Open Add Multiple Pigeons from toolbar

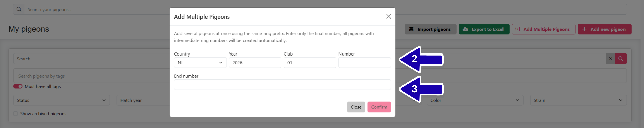tap(543, 29)
